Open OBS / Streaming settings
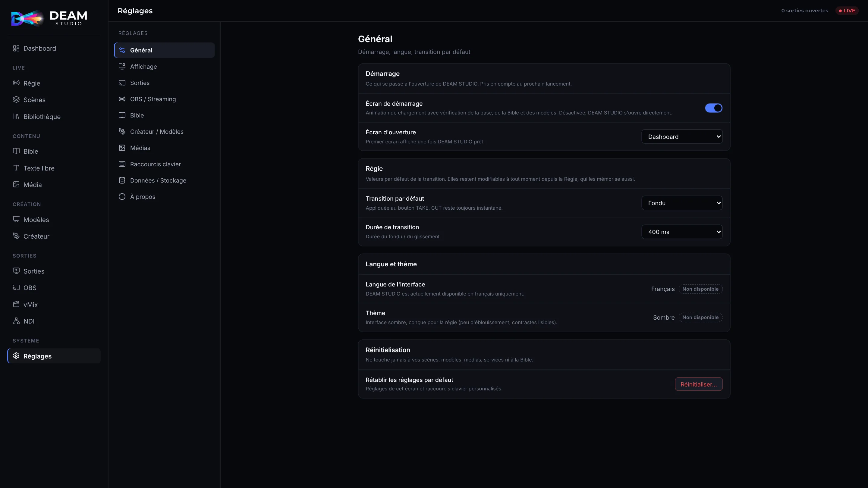Image resolution: width=868 pixels, height=488 pixels. click(165, 99)
